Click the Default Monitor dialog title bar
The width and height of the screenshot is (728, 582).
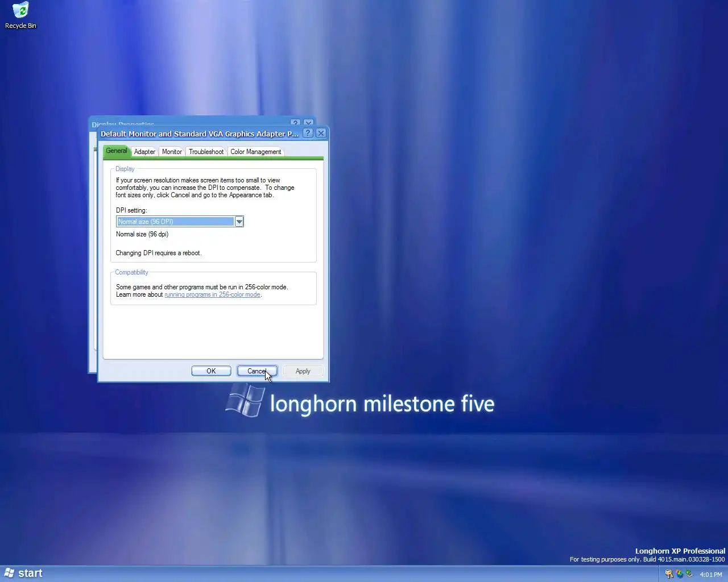click(x=200, y=134)
